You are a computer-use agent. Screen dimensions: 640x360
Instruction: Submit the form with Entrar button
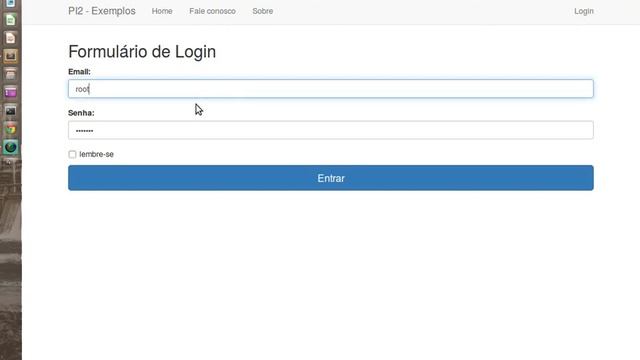pyautogui.click(x=331, y=178)
